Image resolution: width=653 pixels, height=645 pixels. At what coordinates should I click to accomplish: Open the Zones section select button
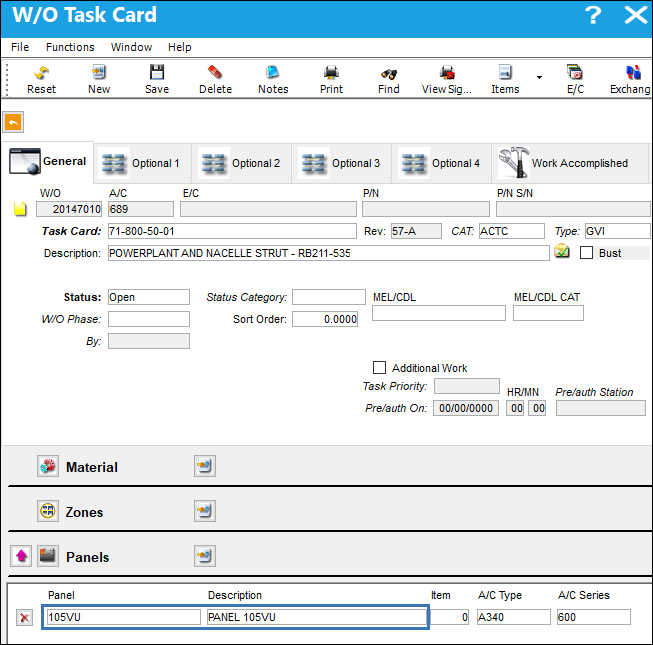[204, 511]
